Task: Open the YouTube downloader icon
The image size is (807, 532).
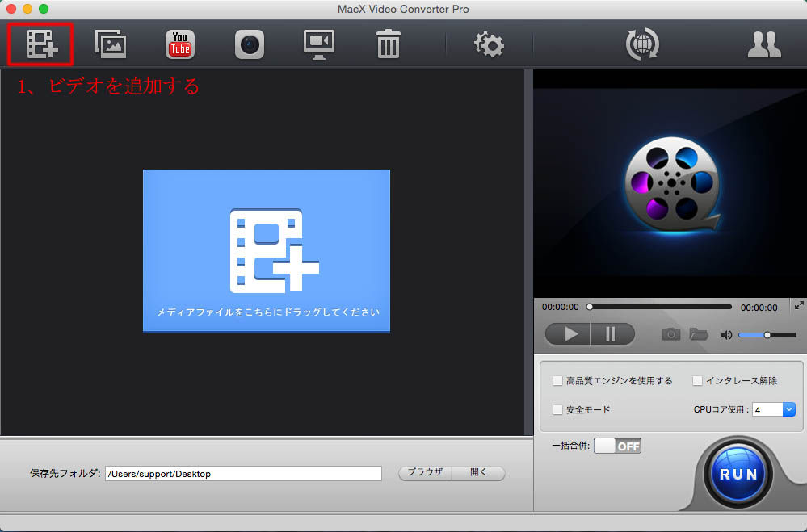Action: 180,44
